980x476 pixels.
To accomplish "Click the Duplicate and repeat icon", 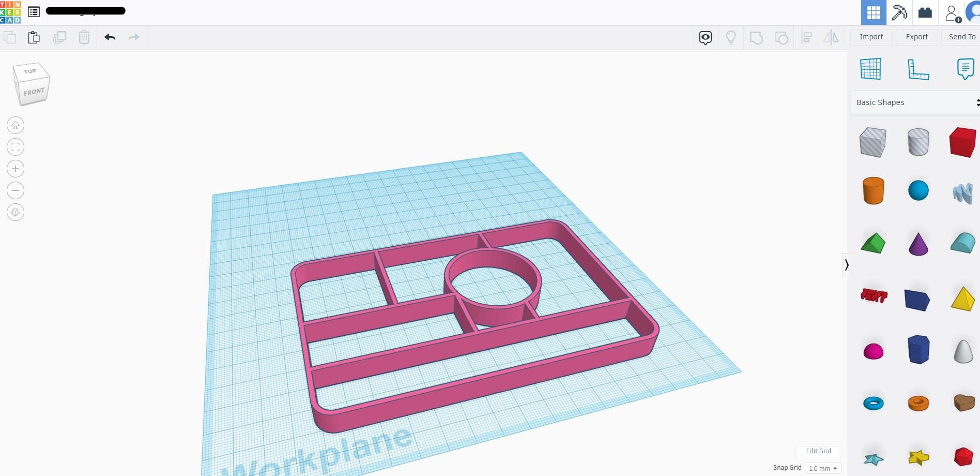I will coord(59,37).
